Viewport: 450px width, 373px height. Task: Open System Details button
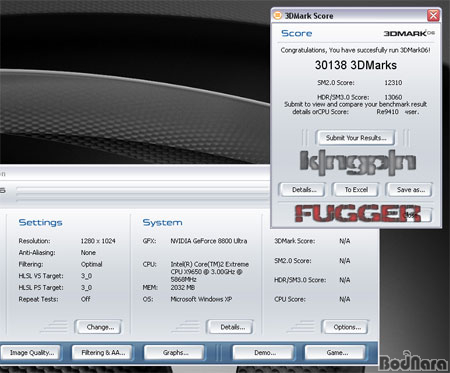pyautogui.click(x=231, y=327)
